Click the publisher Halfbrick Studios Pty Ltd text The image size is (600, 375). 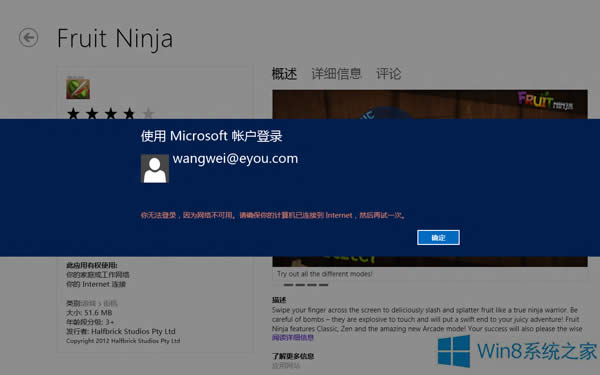pyautogui.click(x=121, y=331)
